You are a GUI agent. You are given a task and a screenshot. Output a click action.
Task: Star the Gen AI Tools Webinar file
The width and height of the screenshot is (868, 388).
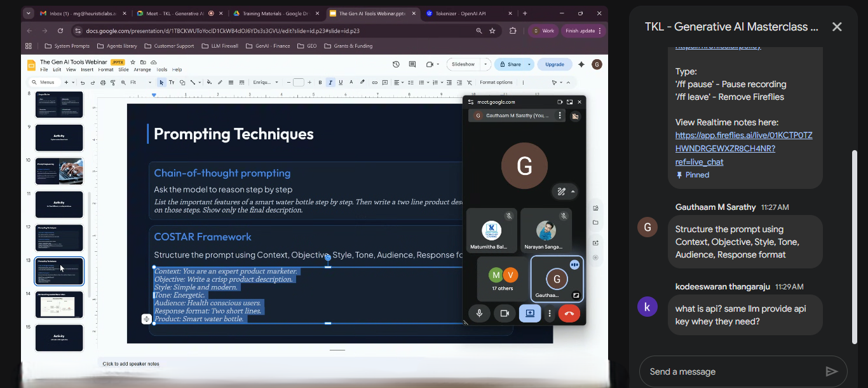(x=133, y=62)
